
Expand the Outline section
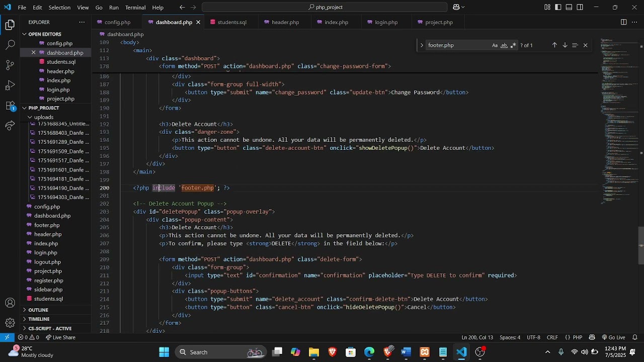38,310
